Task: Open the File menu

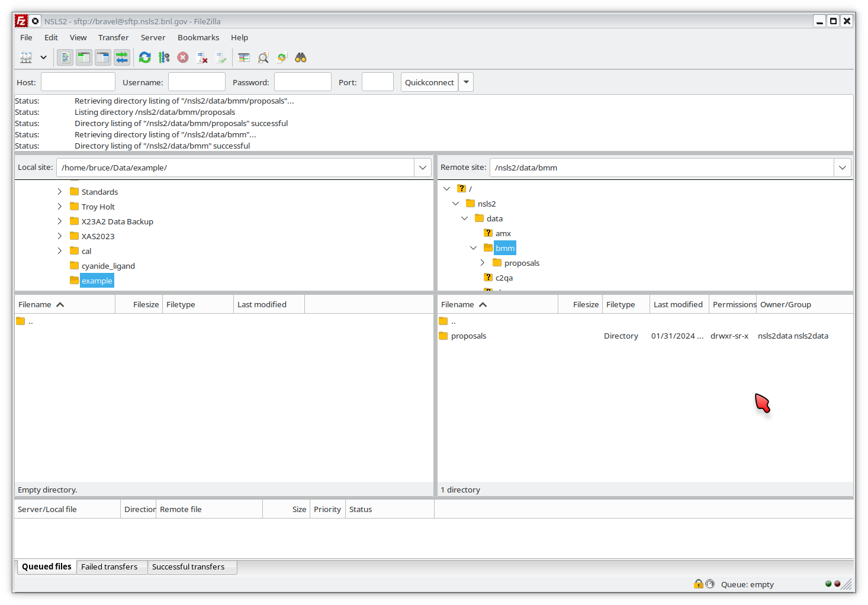Action: click(x=26, y=37)
